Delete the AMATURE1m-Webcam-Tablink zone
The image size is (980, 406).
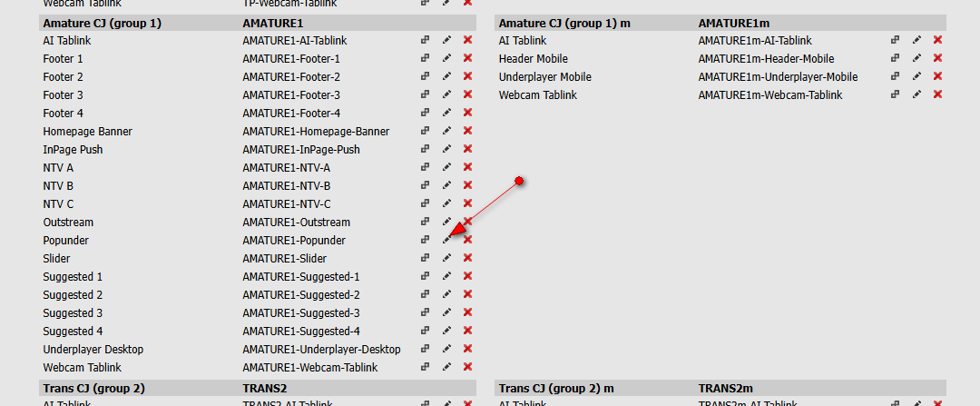point(937,95)
